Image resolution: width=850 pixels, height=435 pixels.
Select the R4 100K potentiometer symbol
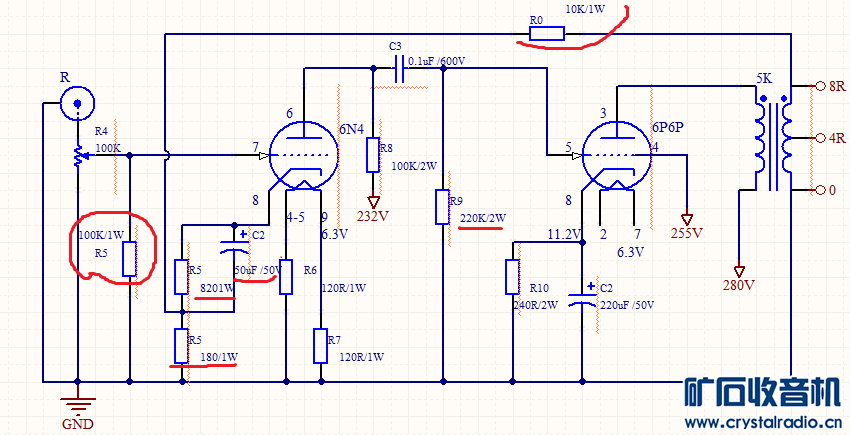coord(80,156)
